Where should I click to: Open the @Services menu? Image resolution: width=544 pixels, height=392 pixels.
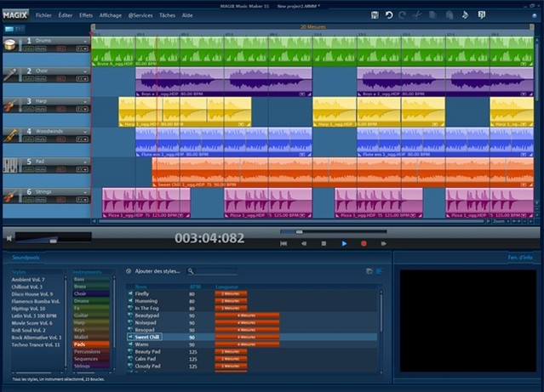[x=140, y=15]
